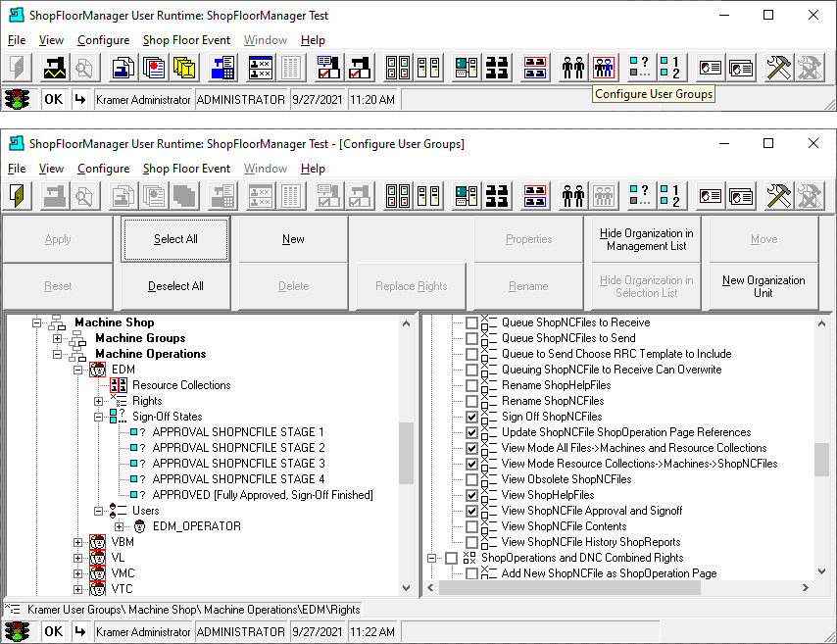The image size is (837, 644).
Task: Click the hammer tools icon in lower window toolbar
Action: (x=779, y=196)
